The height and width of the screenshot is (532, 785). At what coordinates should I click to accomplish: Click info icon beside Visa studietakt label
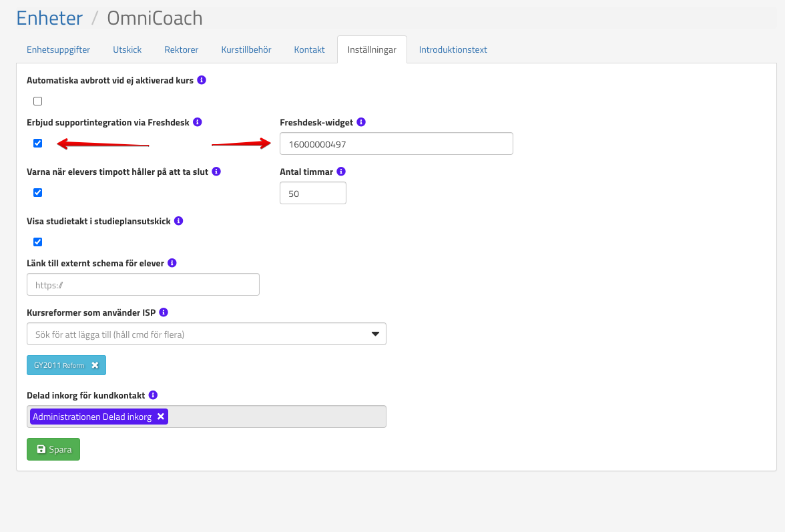[x=178, y=220]
